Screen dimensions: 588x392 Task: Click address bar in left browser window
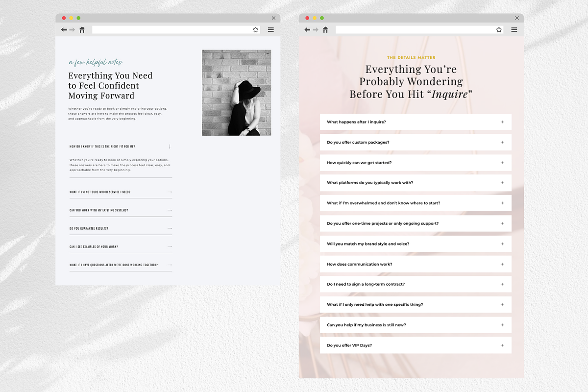(x=176, y=30)
